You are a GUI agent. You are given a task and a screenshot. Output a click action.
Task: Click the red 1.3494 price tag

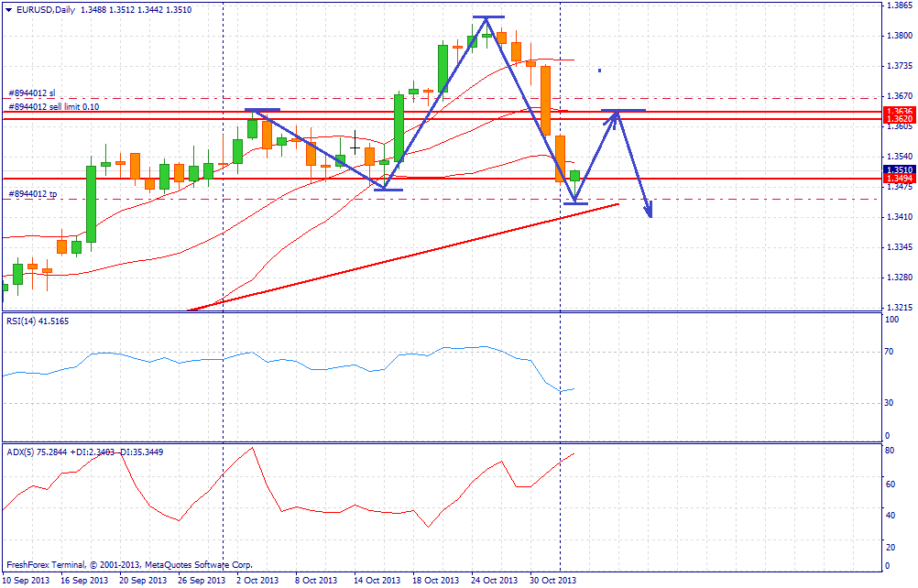coord(900,178)
